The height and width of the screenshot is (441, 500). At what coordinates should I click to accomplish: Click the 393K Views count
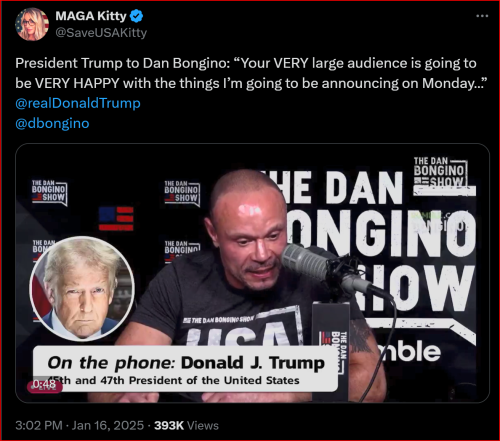[x=186, y=425]
